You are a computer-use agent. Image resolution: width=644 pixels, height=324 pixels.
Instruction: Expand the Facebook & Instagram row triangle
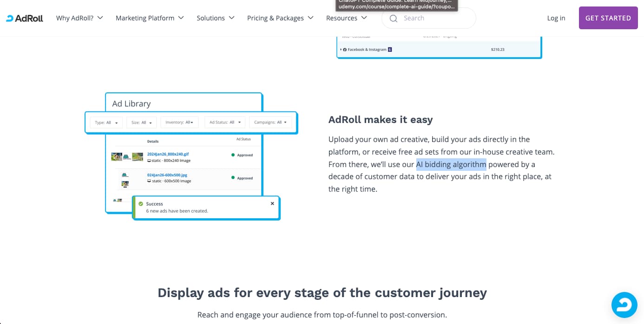341,49
